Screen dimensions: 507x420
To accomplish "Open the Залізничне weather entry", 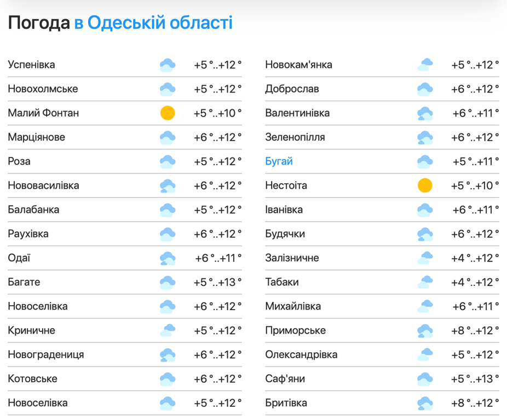I will 292,258.
